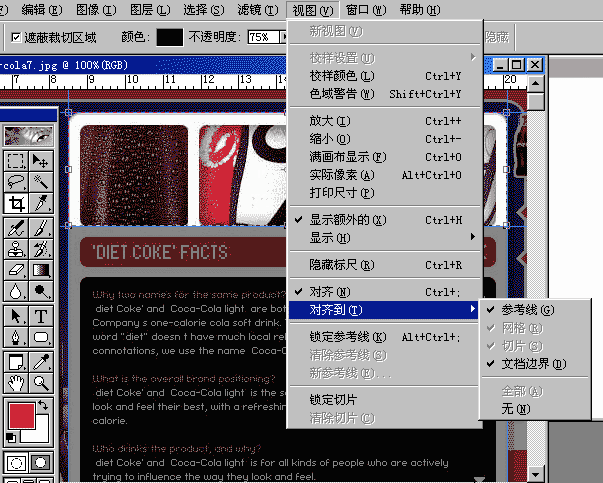Open the red foreground color picker
The height and width of the screenshot is (483, 603).
point(22,415)
